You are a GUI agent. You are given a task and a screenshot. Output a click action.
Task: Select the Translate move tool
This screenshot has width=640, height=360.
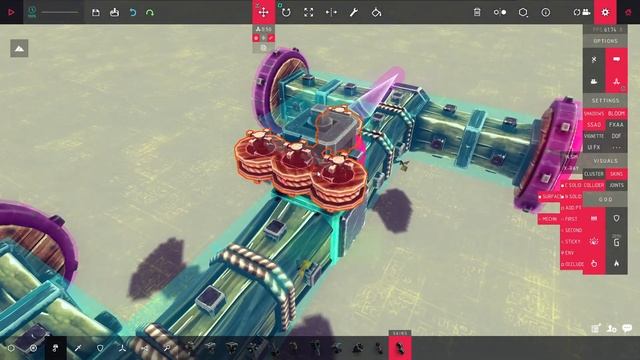[x=263, y=12]
